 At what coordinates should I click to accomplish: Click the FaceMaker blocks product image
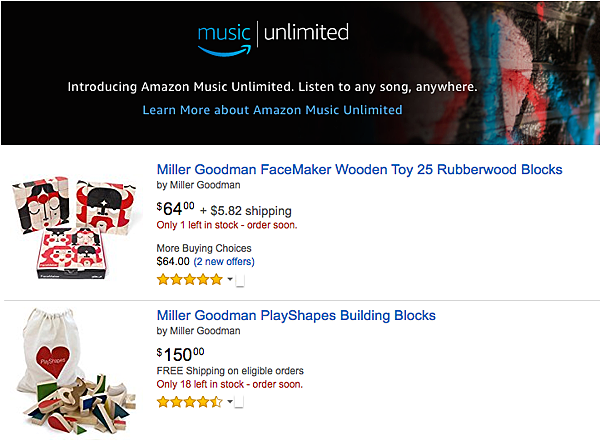click(73, 227)
